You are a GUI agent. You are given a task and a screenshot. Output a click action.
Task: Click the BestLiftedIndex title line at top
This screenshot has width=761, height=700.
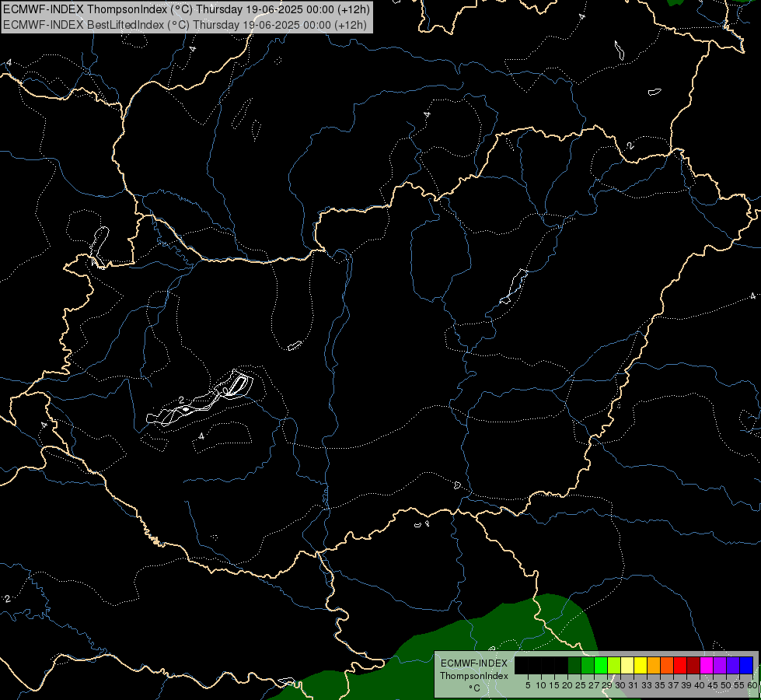coord(185,25)
